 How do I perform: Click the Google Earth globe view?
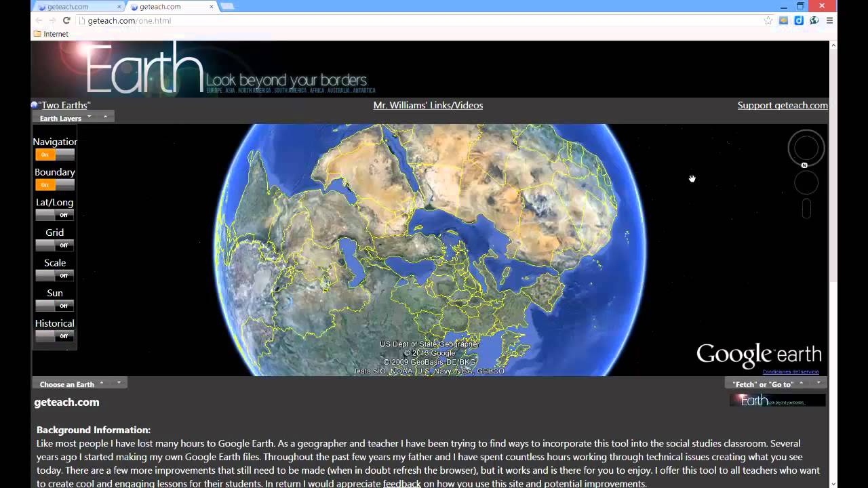tap(430, 249)
